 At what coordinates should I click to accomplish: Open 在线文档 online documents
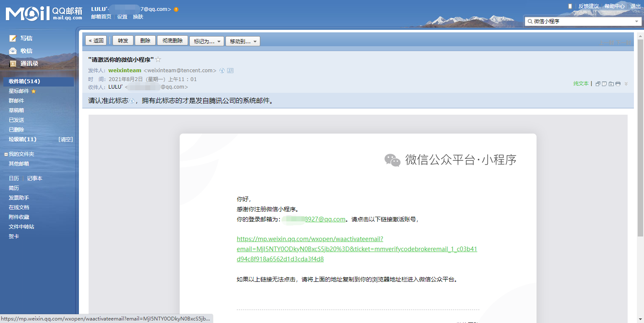click(19, 207)
